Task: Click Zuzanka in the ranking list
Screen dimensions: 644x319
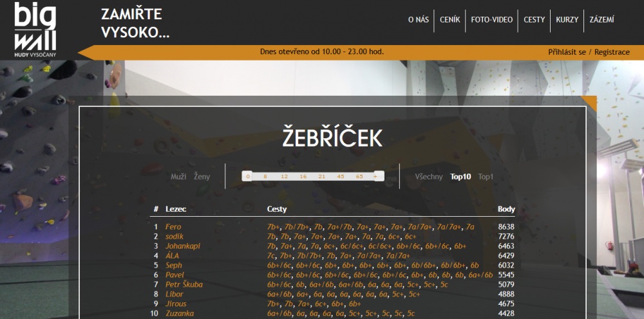Action: tap(180, 314)
